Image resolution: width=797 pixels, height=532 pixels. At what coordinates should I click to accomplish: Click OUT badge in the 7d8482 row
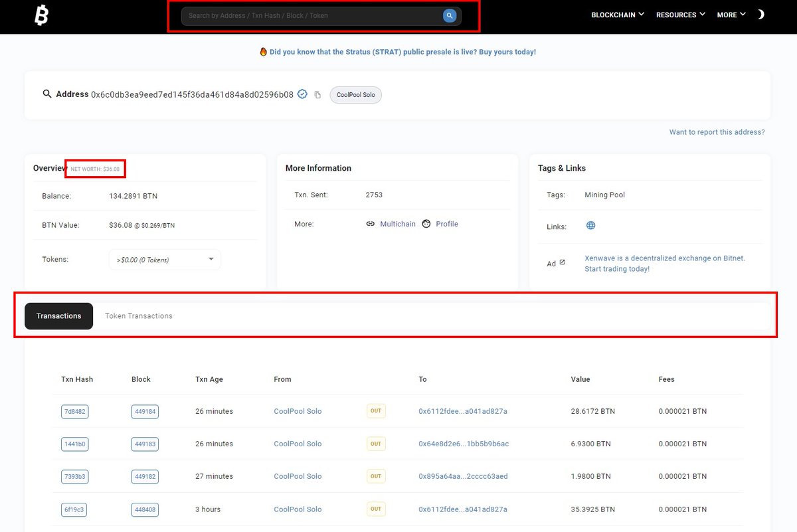[376, 411]
